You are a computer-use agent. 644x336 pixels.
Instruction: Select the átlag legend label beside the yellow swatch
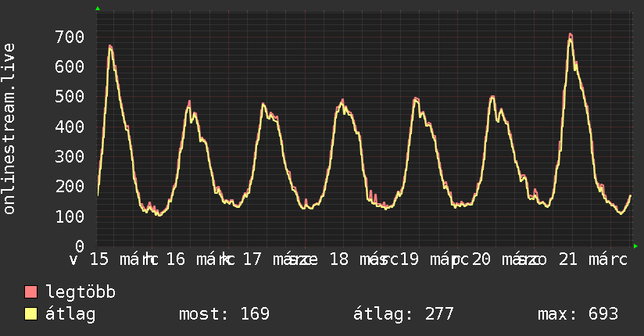[x=70, y=314]
